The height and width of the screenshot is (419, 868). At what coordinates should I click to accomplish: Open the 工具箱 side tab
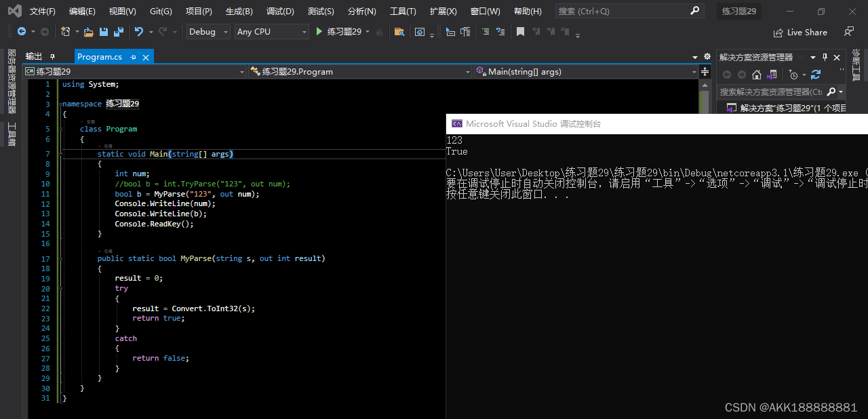(12, 134)
